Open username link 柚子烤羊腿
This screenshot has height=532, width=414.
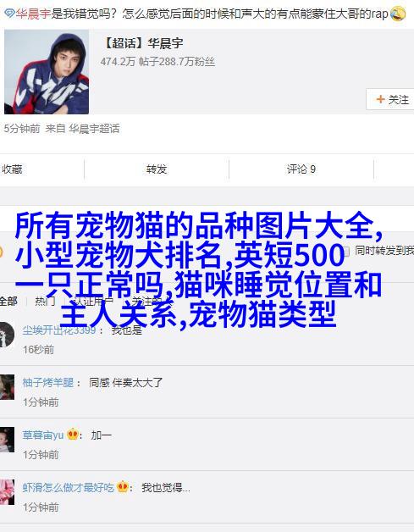[x=47, y=382]
